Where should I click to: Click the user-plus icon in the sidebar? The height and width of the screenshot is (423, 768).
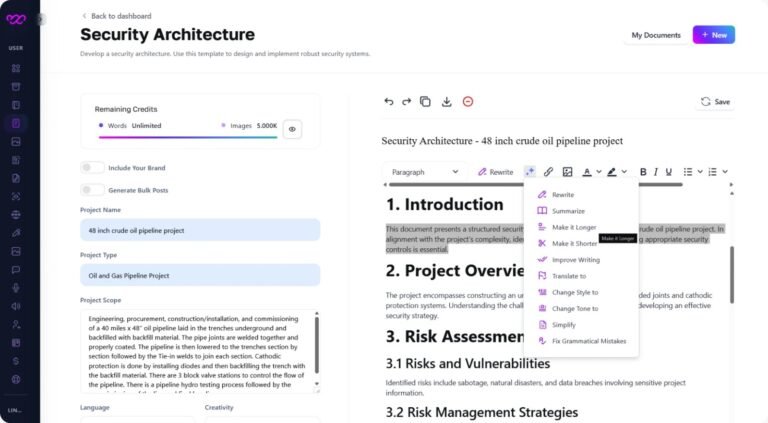pyautogui.click(x=16, y=324)
